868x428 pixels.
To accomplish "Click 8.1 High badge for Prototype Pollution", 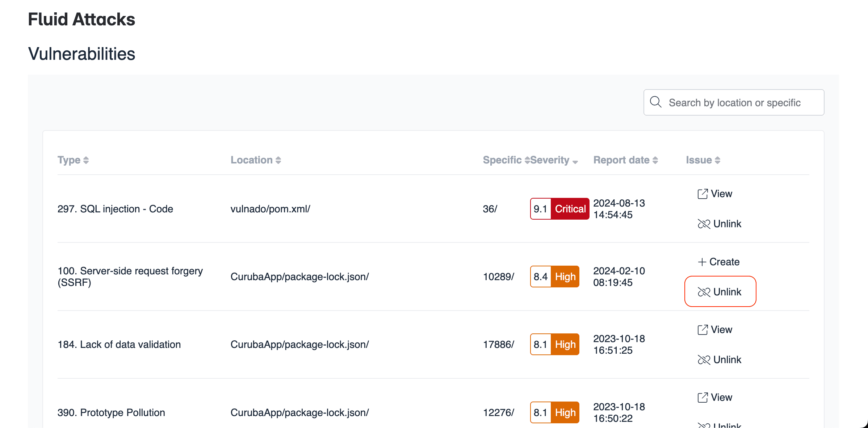I will pyautogui.click(x=555, y=412).
